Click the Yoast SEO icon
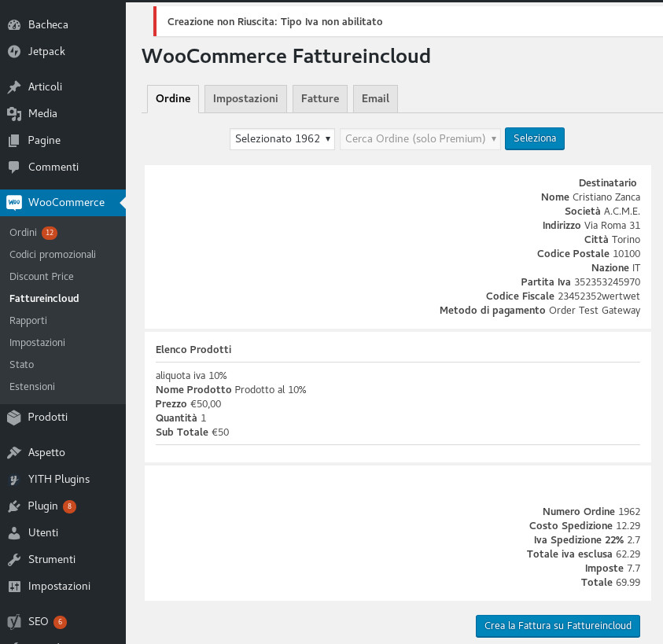The height and width of the screenshot is (644, 663). (x=14, y=621)
